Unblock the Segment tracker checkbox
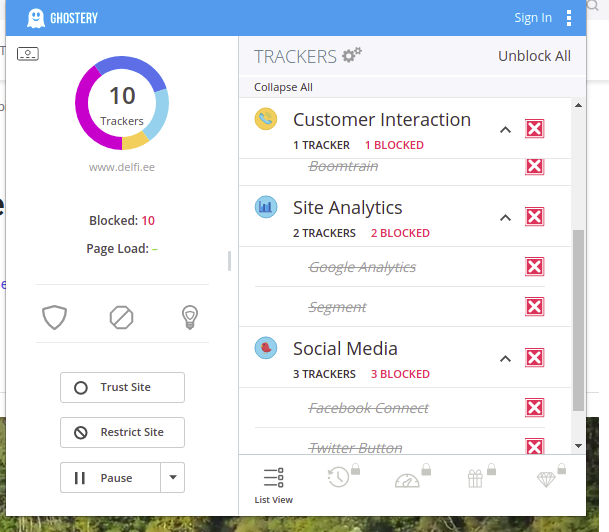The width and height of the screenshot is (609, 532). coord(534,307)
